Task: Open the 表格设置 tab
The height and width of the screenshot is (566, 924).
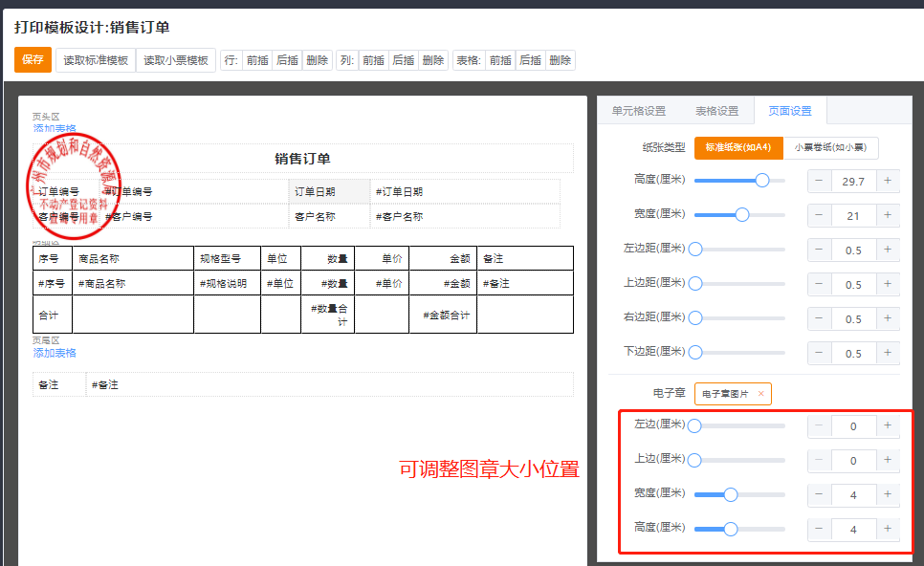Action: tap(716, 111)
